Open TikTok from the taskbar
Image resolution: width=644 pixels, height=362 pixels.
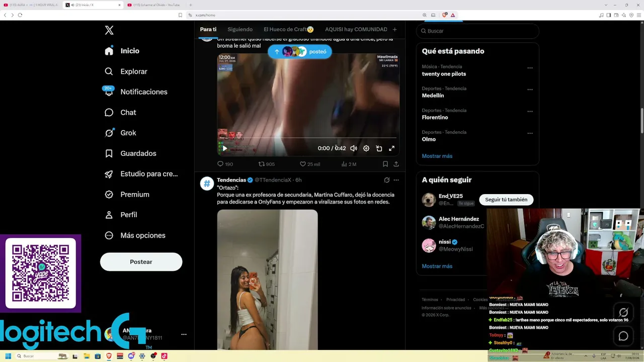point(164,356)
